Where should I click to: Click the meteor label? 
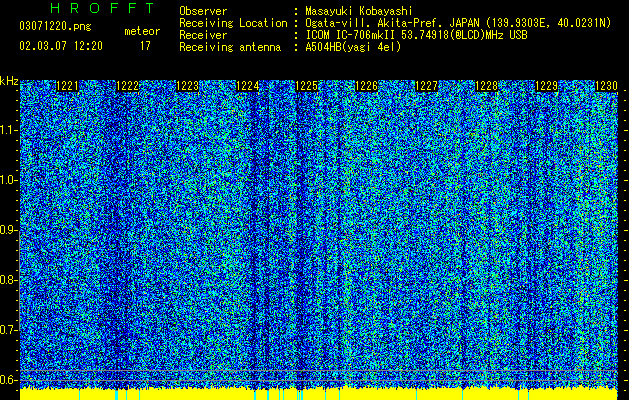click(142, 31)
